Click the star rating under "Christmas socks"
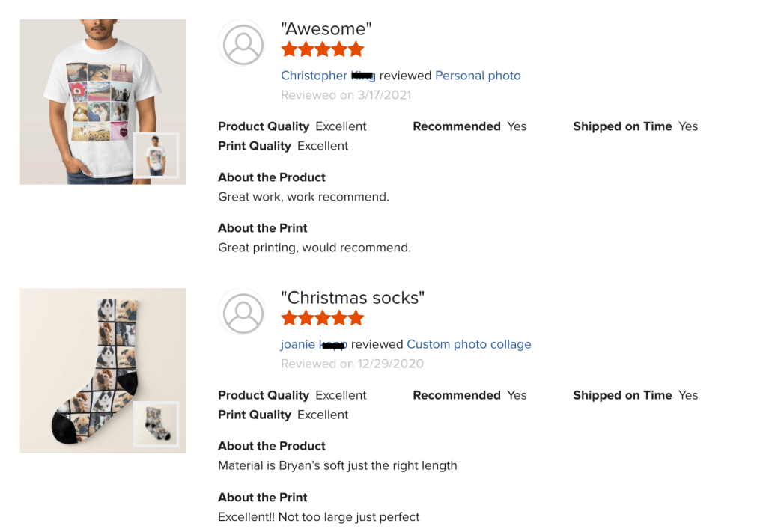This screenshot has height=532, width=766. [322, 319]
